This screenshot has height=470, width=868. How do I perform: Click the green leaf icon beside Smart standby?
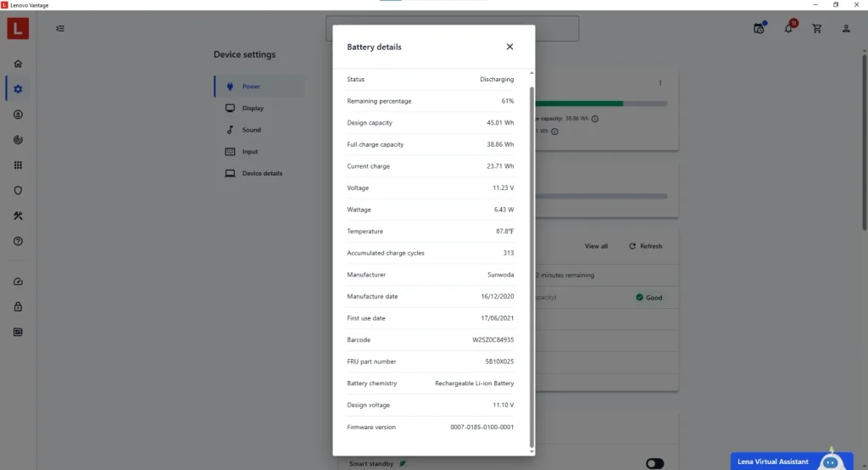pos(403,463)
